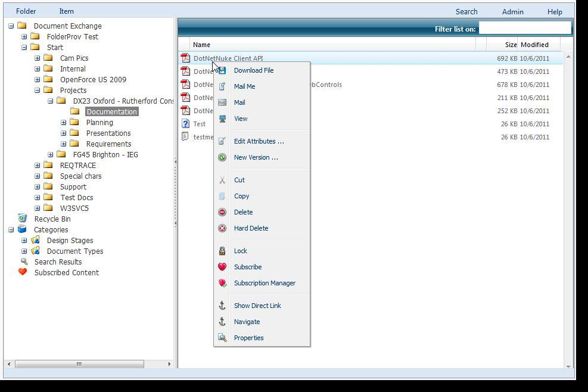588x392 pixels.
Task: Click the red Delete icon
Action: (x=222, y=212)
